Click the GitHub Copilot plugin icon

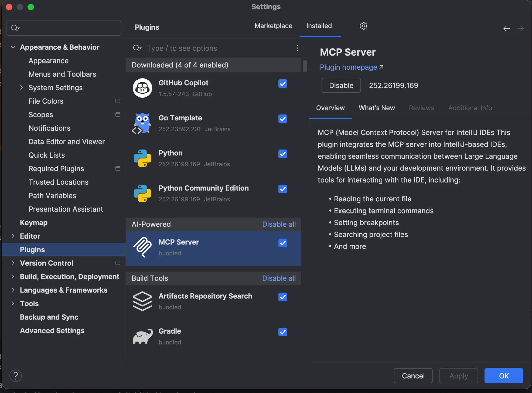pos(142,88)
